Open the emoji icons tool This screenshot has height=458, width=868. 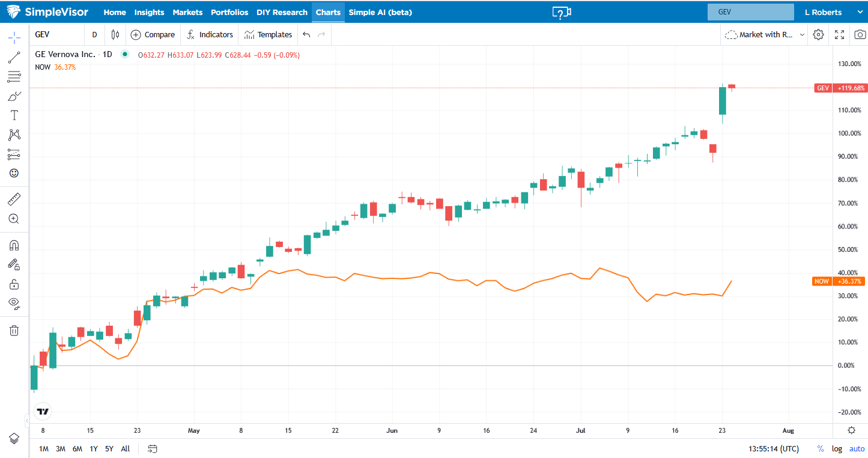tap(14, 173)
